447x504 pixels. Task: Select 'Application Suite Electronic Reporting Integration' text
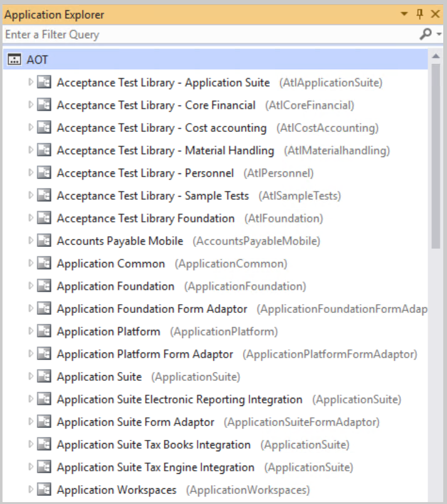point(180,399)
